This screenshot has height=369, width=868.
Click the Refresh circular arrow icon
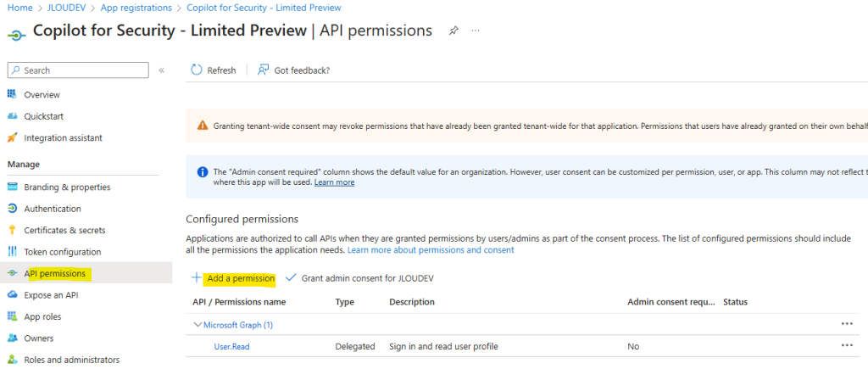coord(197,70)
